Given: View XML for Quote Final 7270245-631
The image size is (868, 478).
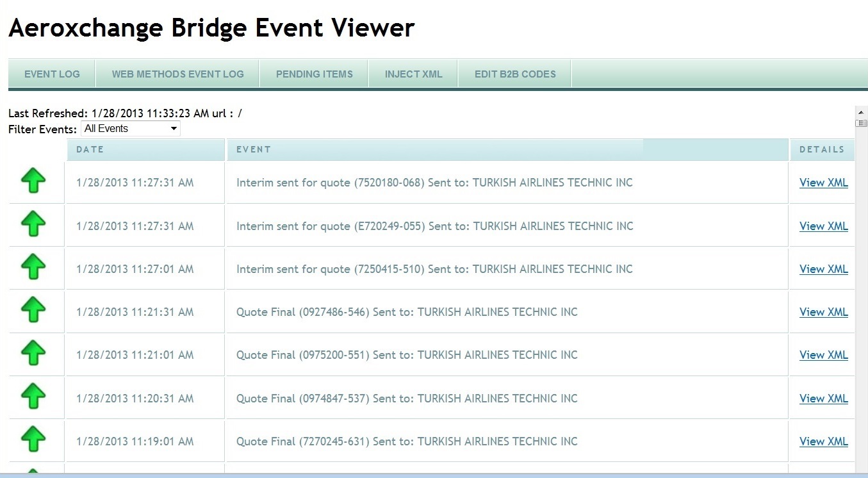Looking at the screenshot, I should (x=824, y=441).
